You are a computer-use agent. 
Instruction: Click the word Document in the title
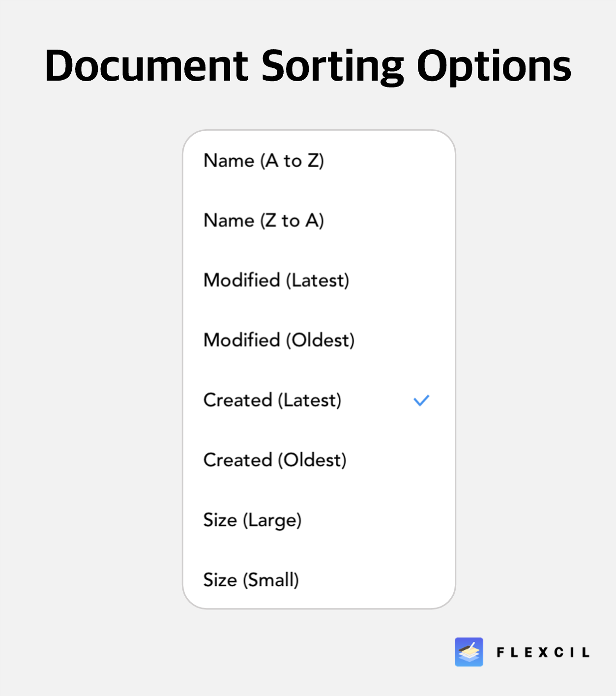click(x=147, y=65)
